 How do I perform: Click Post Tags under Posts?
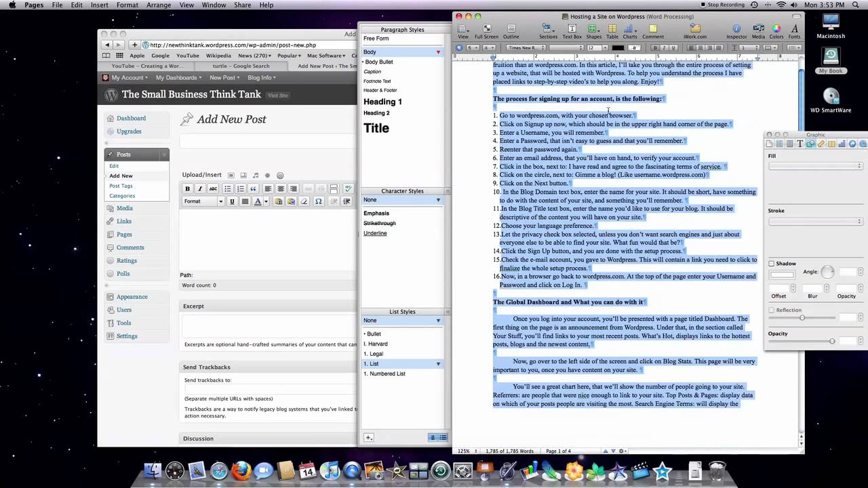[x=121, y=186]
